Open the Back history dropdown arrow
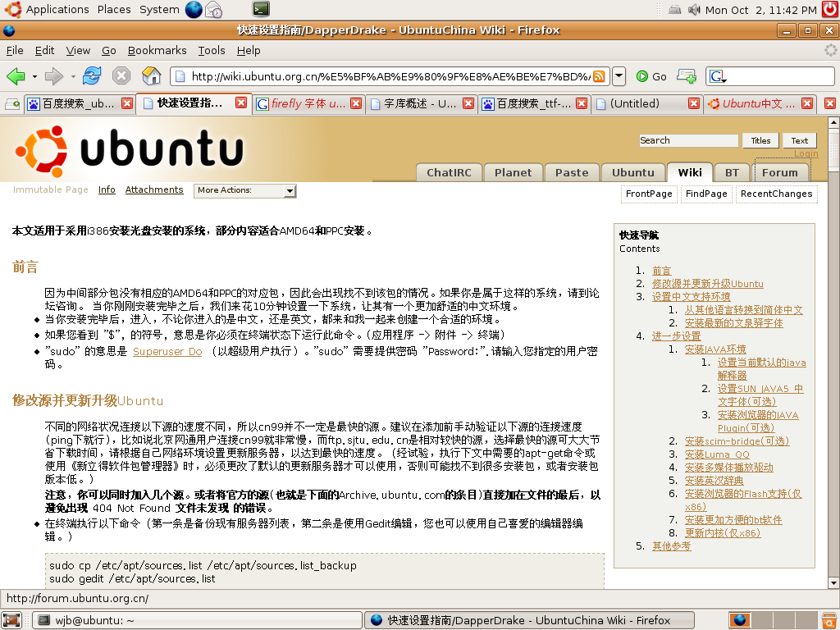The image size is (840, 630). click(34, 76)
